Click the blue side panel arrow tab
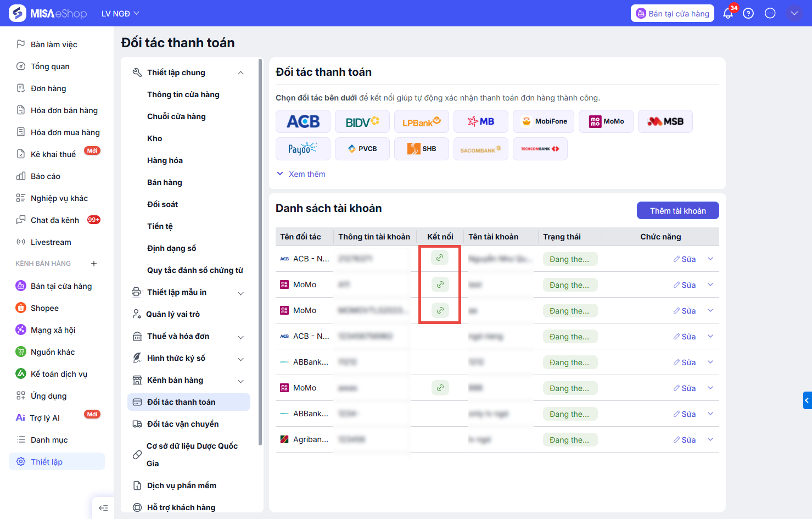 point(807,400)
